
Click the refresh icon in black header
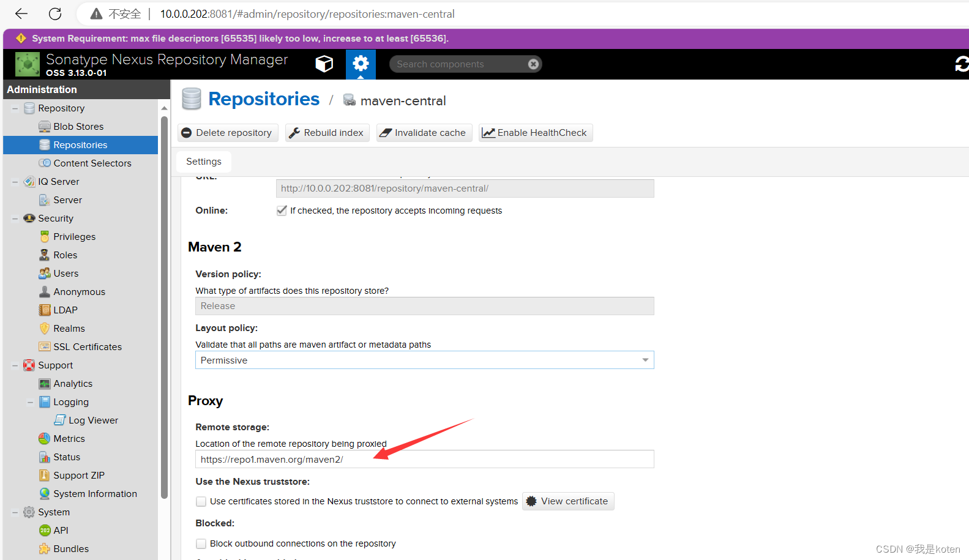pos(961,64)
